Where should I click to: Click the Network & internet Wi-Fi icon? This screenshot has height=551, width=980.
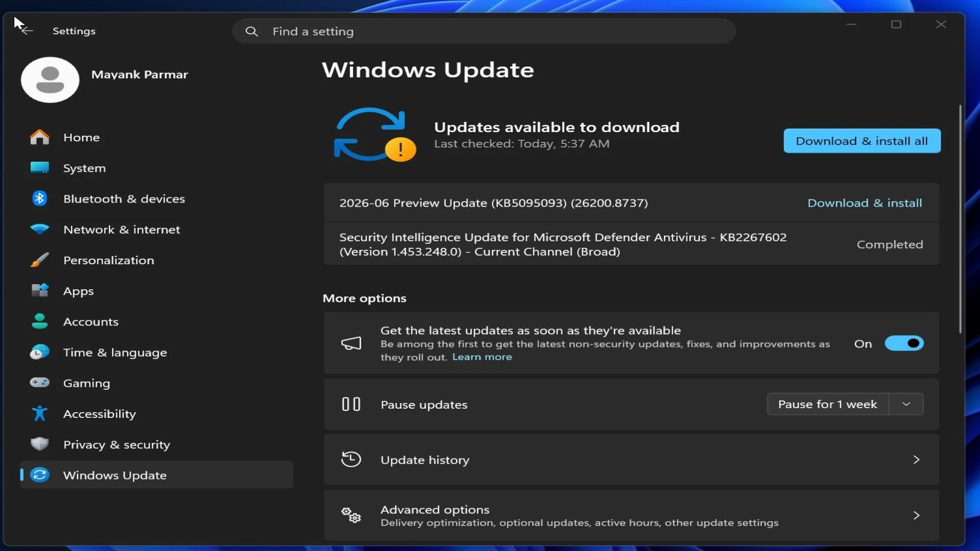click(x=40, y=229)
